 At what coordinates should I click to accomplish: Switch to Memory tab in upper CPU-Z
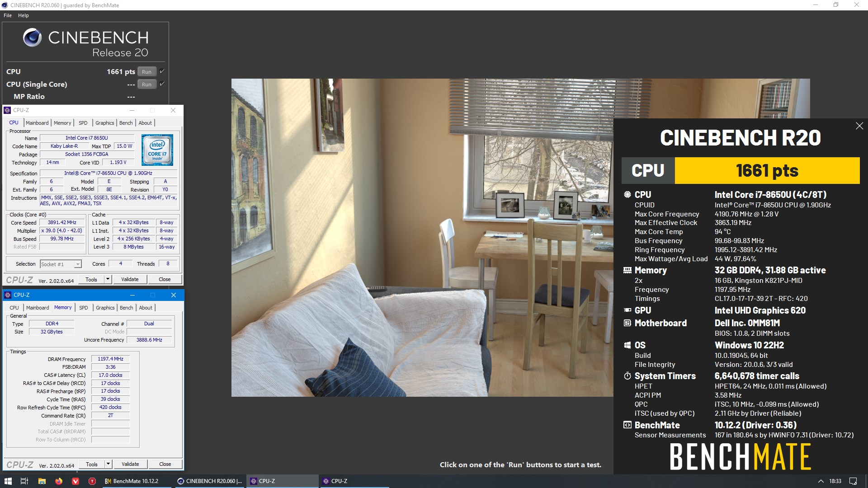[62, 123]
